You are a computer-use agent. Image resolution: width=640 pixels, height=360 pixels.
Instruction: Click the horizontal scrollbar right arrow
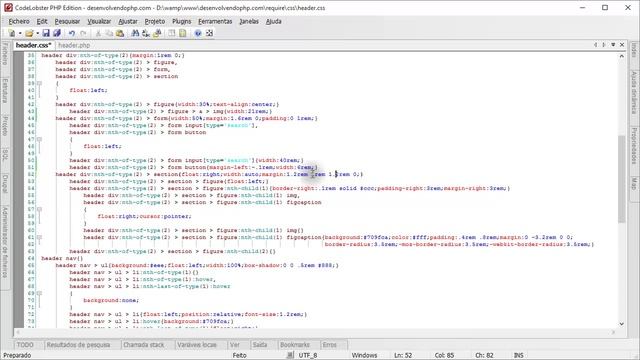(x=613, y=332)
